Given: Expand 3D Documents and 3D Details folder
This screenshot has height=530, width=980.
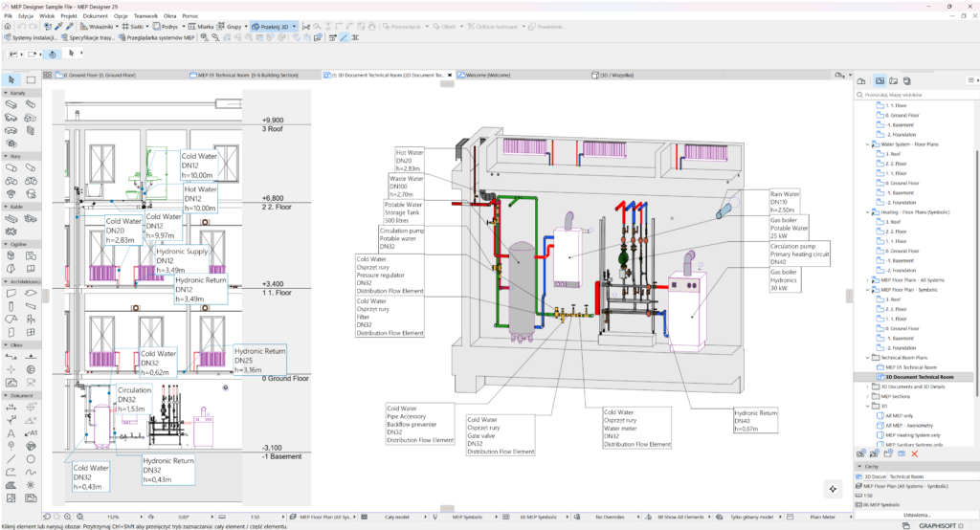Looking at the screenshot, I should tap(867, 386).
